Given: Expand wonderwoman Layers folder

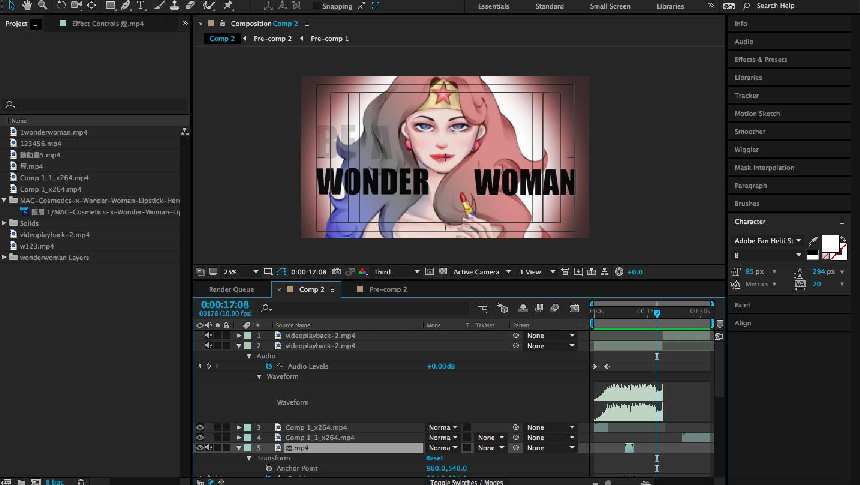Looking at the screenshot, I should pos(4,257).
